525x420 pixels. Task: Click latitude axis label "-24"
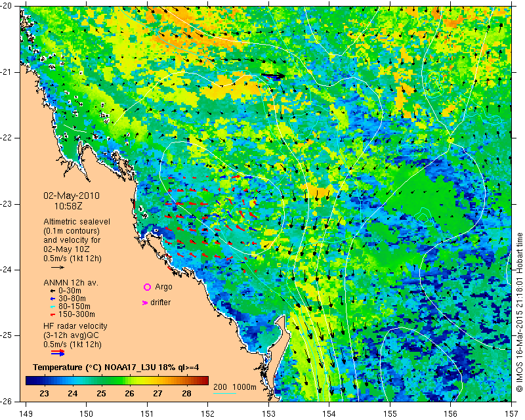pos(7,270)
